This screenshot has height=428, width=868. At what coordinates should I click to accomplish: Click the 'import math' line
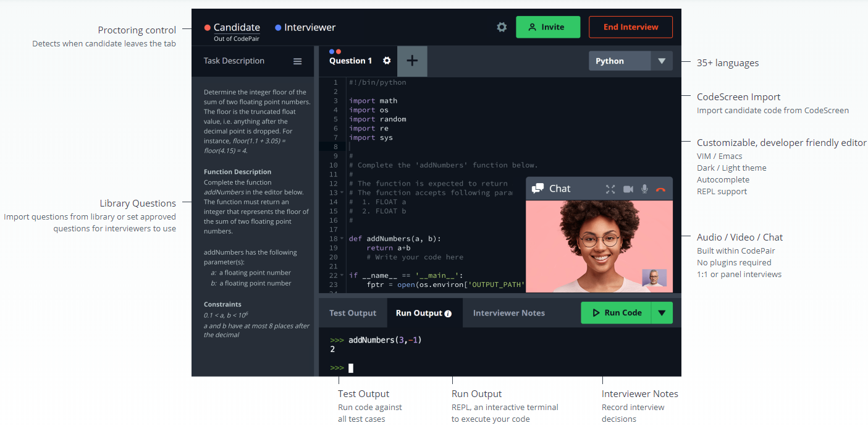click(x=373, y=101)
